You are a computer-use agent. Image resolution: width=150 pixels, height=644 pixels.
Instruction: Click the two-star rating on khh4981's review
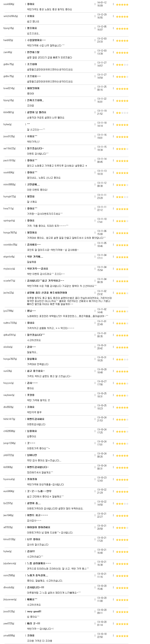[122, 113]
